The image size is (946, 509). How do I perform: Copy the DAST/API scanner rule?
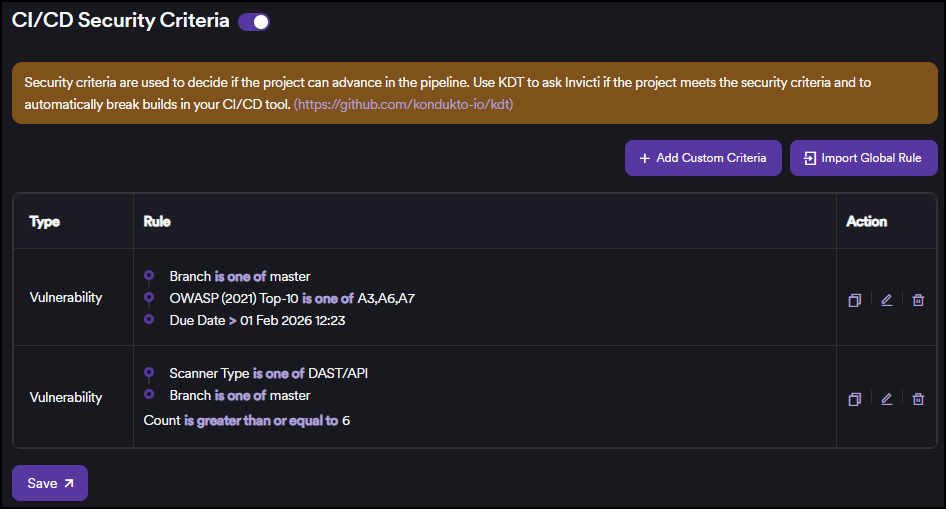pyautogui.click(x=855, y=399)
